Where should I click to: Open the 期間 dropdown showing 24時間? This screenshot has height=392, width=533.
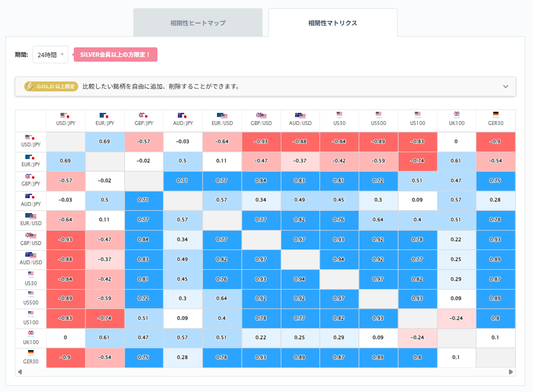[49, 55]
